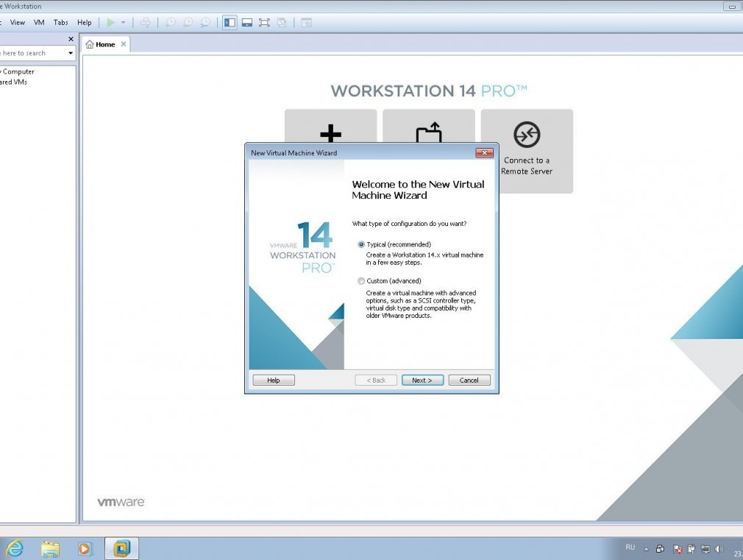Screen dimensions: 743x560
Task: Open Windows Explorer from the taskbar
Action: [x=50, y=549]
